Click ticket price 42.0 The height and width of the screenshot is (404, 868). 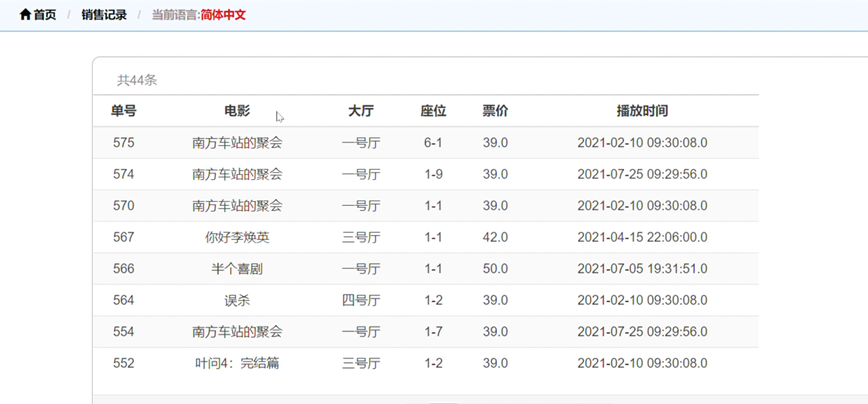coord(495,237)
